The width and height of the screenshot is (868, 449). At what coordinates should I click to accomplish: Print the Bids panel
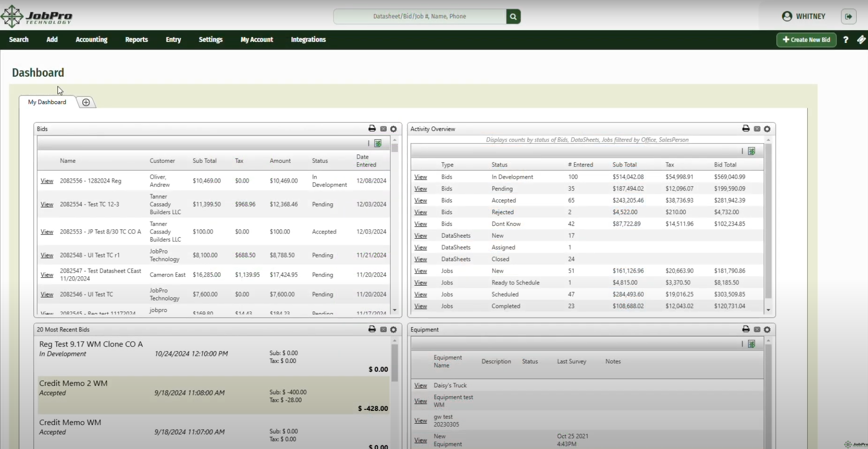(x=372, y=128)
